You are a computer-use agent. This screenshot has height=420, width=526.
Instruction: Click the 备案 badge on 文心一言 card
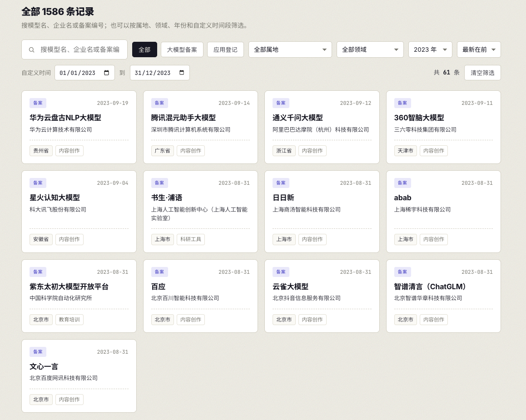click(x=38, y=351)
